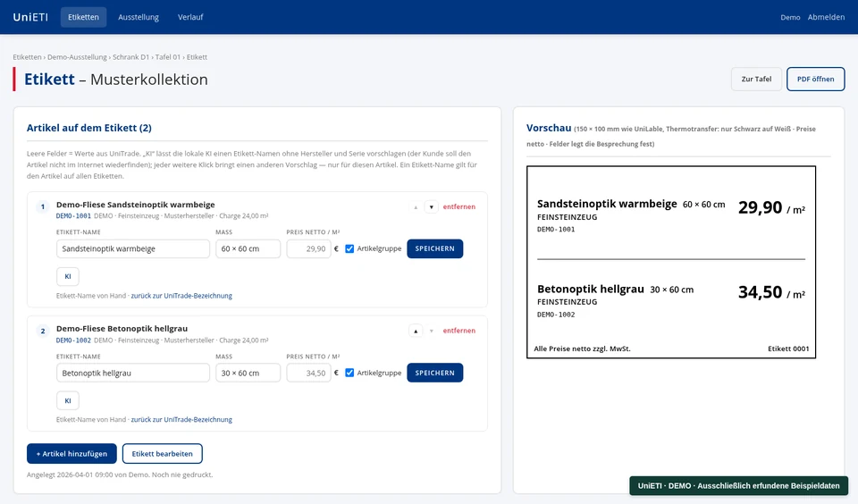
Task: Go to Schrank D1 breadcrumb
Action: (130, 57)
